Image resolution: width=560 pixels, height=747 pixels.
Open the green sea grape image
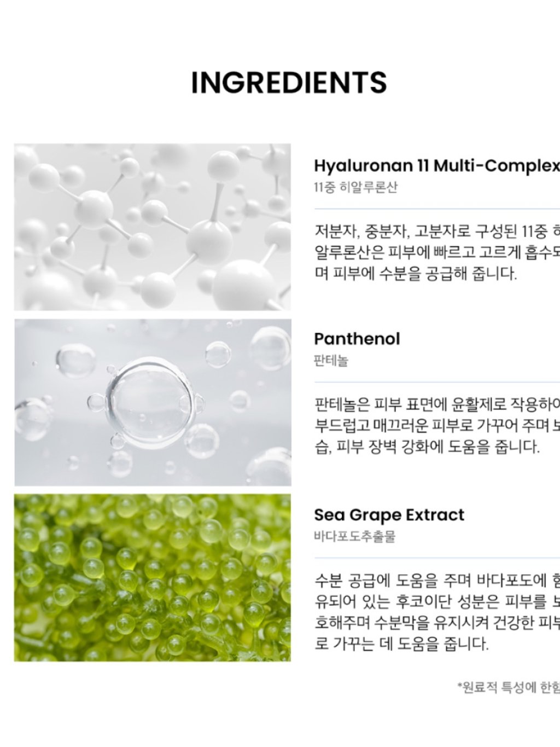click(x=153, y=578)
